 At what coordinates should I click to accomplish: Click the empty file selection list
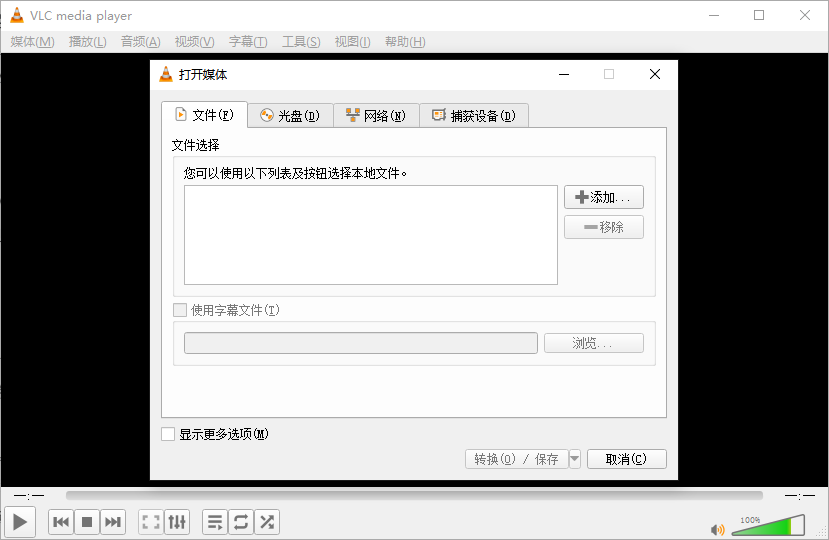pos(371,235)
